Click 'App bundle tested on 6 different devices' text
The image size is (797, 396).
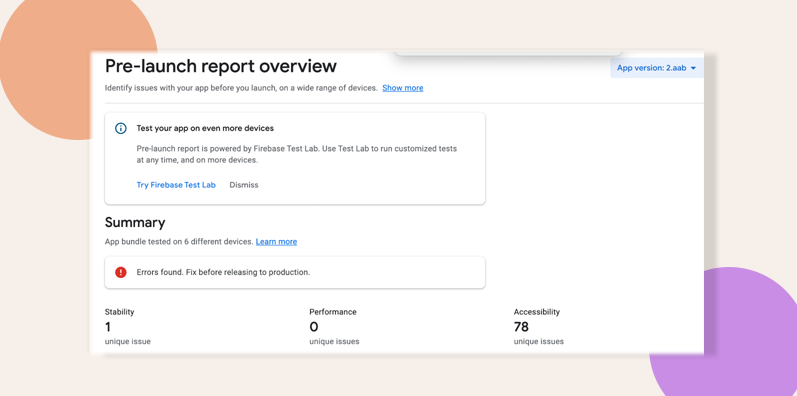[x=179, y=241]
